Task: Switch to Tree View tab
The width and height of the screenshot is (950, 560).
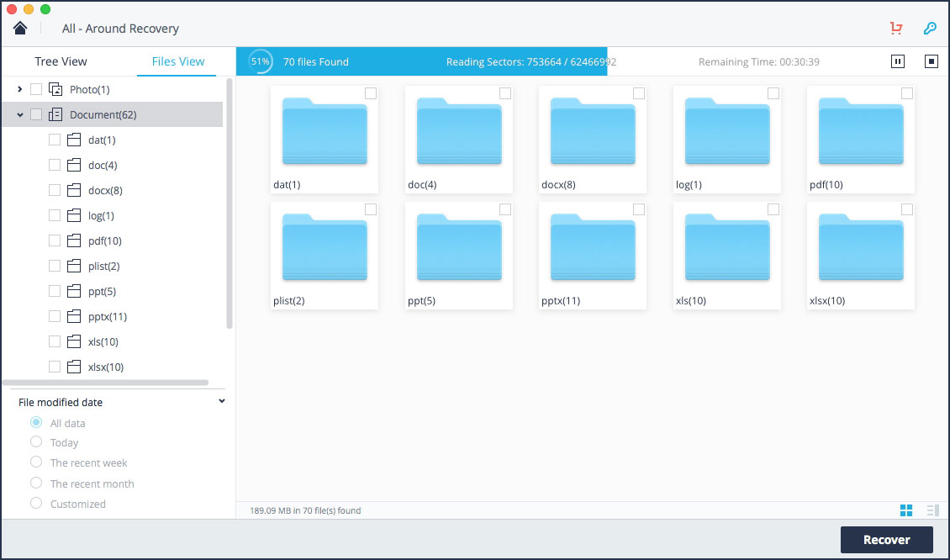Action: (x=61, y=61)
